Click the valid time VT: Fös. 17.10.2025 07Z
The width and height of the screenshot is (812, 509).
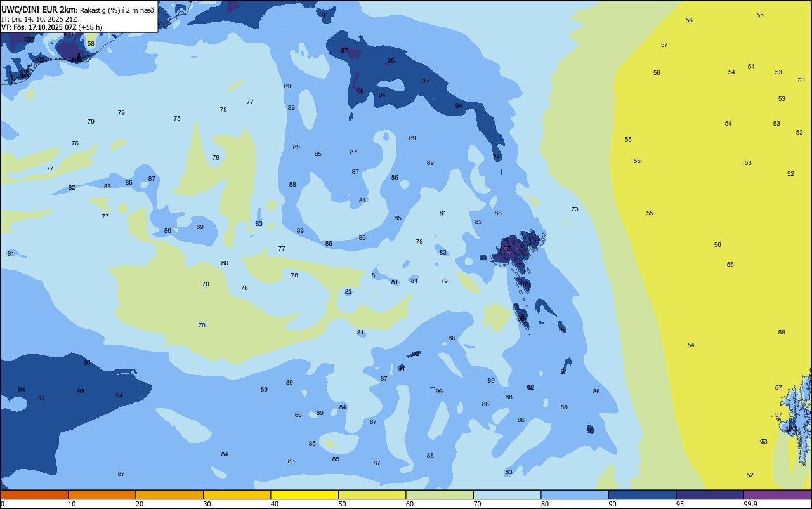pyautogui.click(x=39, y=27)
